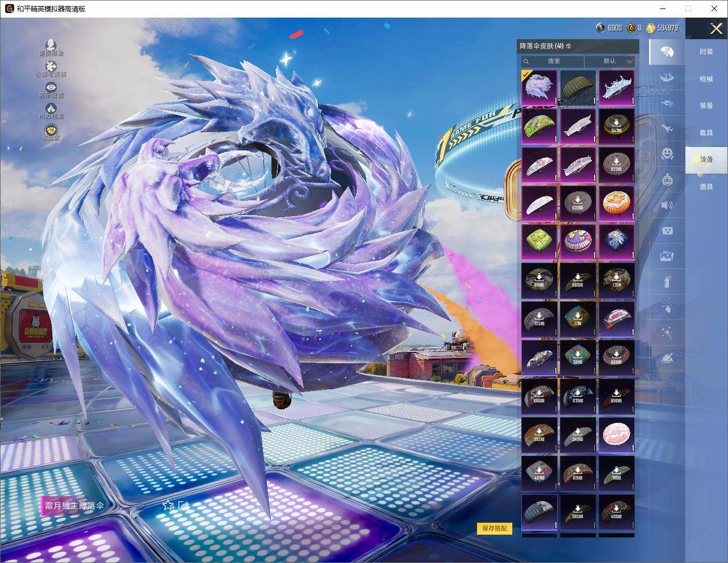Click the bronze token currency icon

point(630,28)
